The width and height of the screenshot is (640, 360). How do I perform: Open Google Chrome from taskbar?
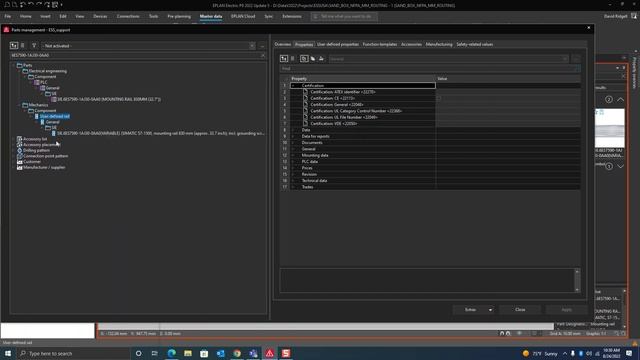[237, 353]
